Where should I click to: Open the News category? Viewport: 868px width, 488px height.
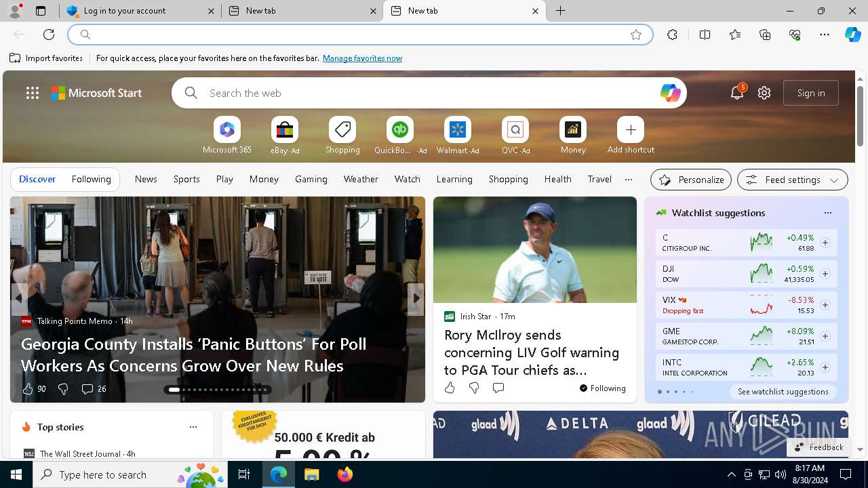click(x=146, y=180)
